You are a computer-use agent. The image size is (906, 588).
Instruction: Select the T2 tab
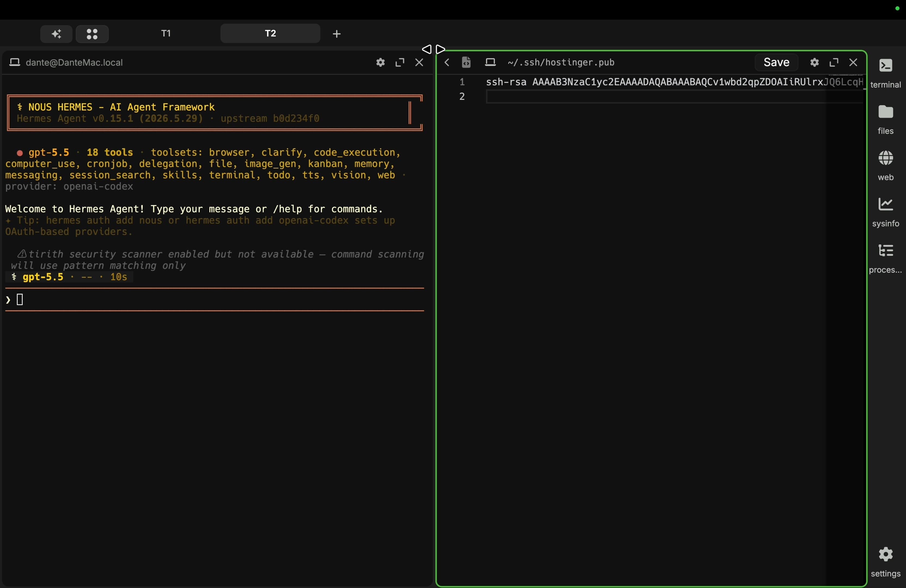(270, 33)
